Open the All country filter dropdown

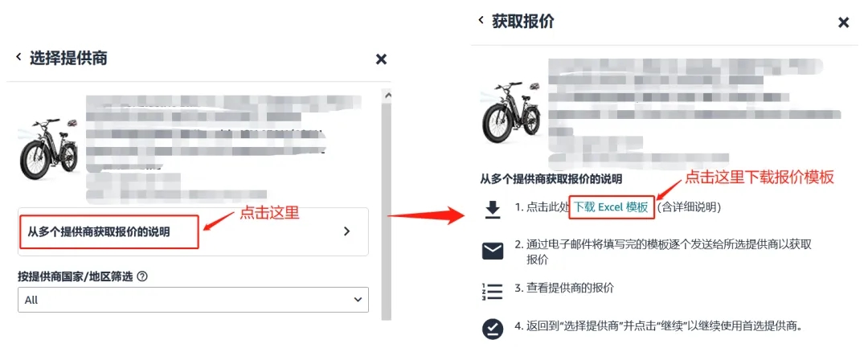tap(193, 300)
